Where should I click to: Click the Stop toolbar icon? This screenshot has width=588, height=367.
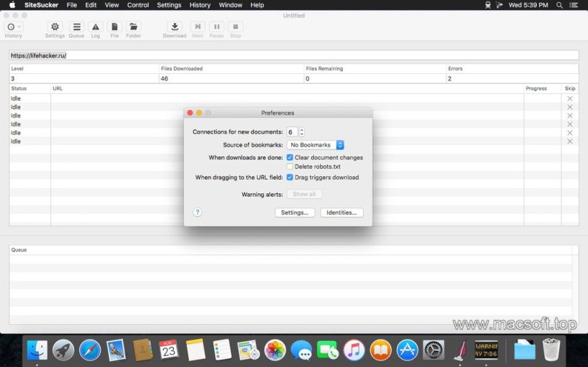tap(235, 27)
